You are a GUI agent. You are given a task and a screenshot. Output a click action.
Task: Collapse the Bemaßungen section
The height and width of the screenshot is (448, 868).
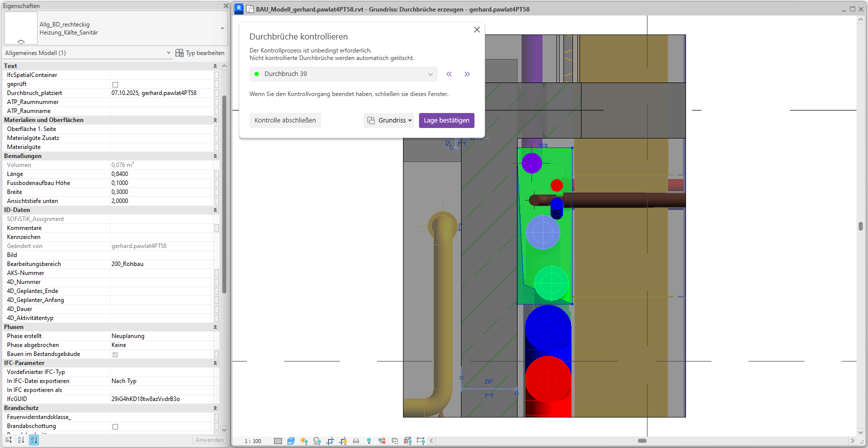(215, 156)
